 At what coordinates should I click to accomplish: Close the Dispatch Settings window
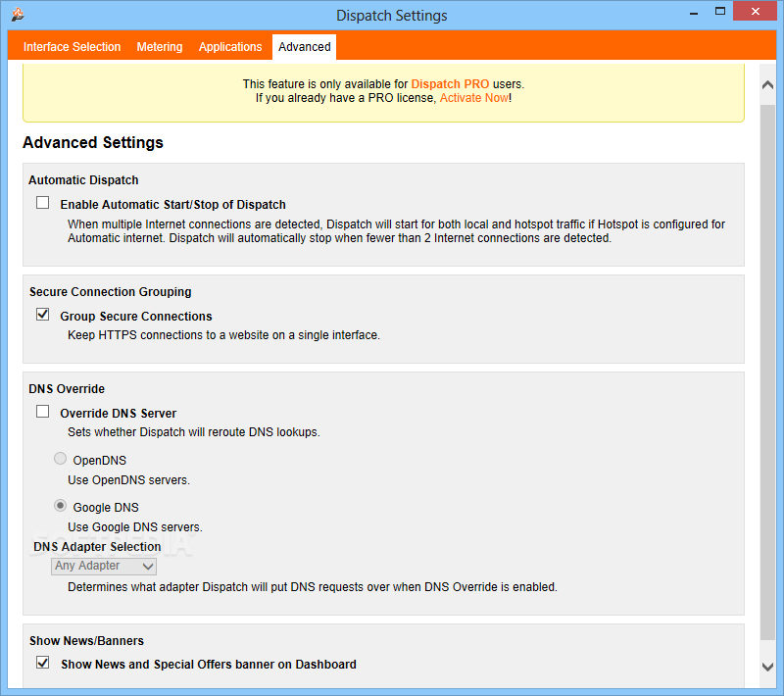tap(756, 11)
